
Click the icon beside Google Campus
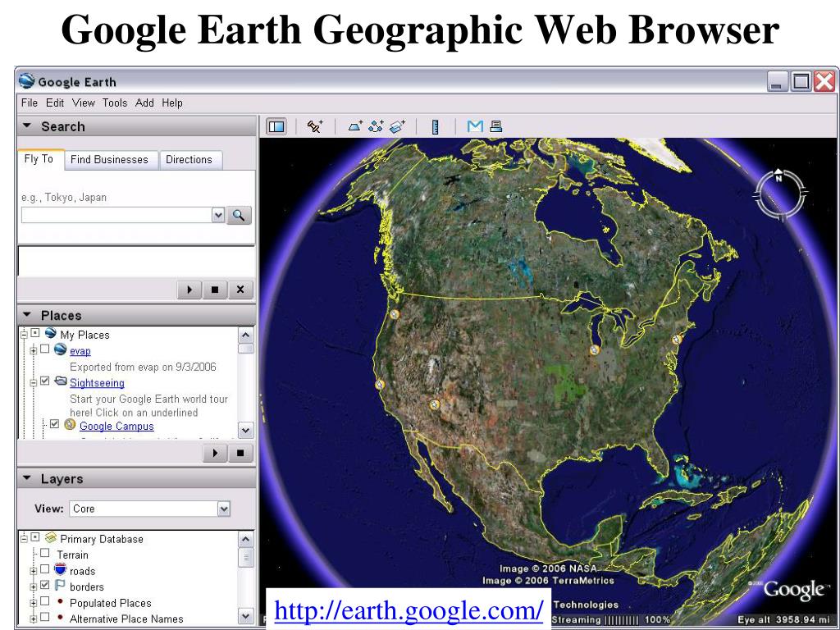click(x=70, y=425)
